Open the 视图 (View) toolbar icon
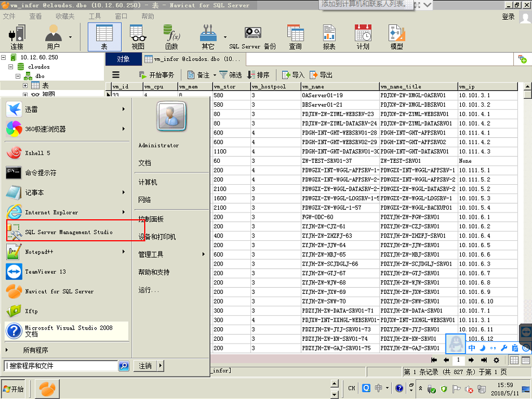Viewport: 532px width, 399px height. point(138,37)
